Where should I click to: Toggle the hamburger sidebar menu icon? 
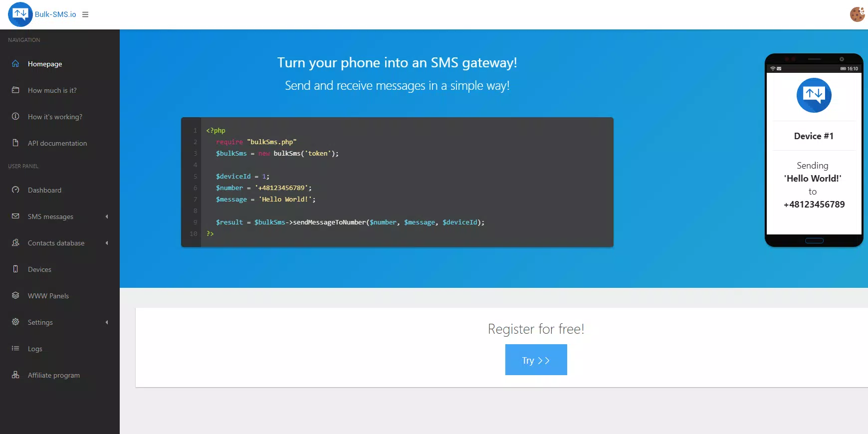pyautogui.click(x=85, y=14)
